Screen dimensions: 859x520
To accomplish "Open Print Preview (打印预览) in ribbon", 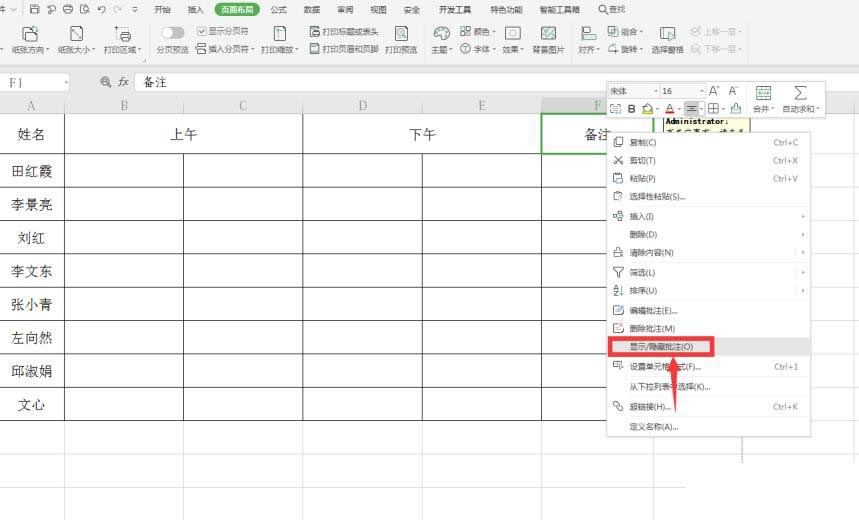I will (401, 41).
